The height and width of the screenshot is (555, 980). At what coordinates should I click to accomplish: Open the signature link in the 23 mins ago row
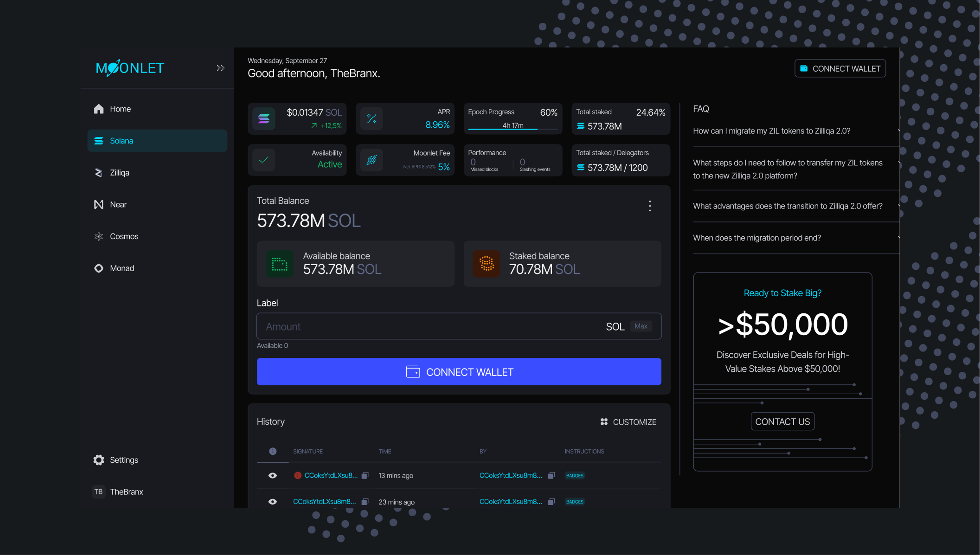(x=325, y=502)
